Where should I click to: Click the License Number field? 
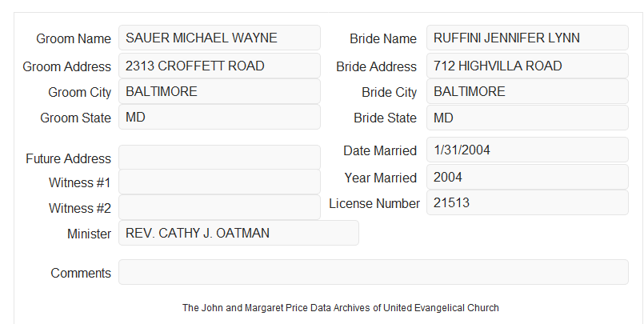point(527,202)
